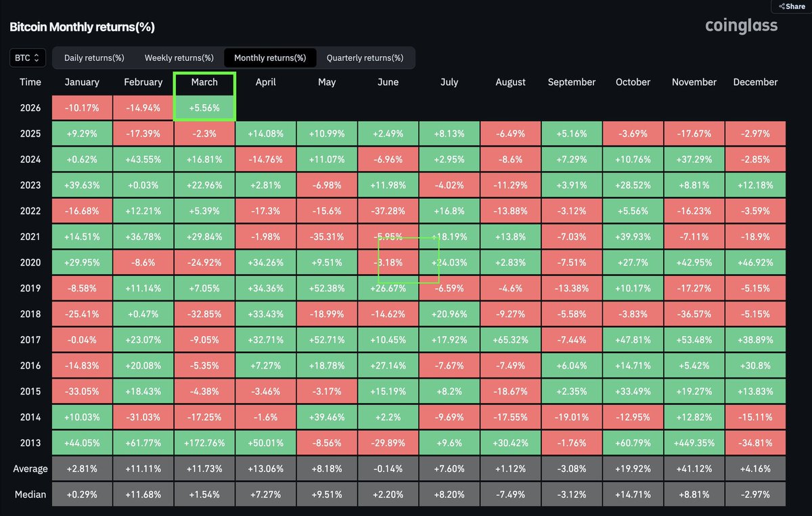Click the August column header
Screen dimensions: 812x516
[x=510, y=82]
